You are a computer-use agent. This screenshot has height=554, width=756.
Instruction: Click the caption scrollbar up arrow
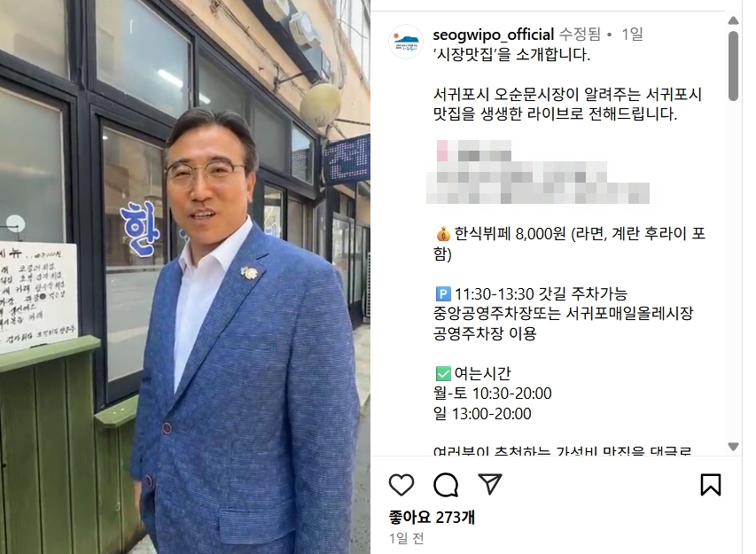click(x=733, y=20)
